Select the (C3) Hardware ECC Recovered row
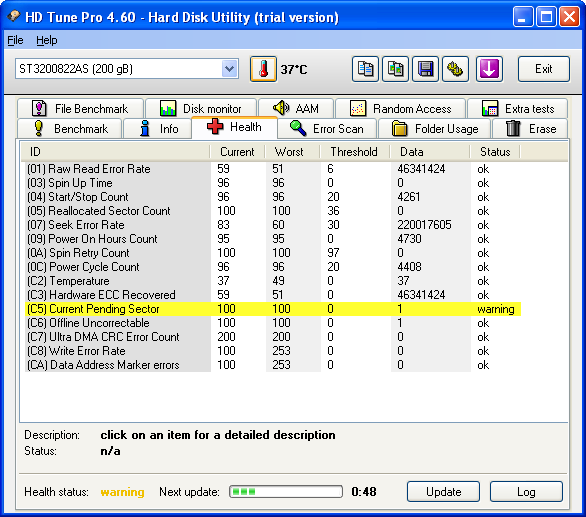 (273, 295)
